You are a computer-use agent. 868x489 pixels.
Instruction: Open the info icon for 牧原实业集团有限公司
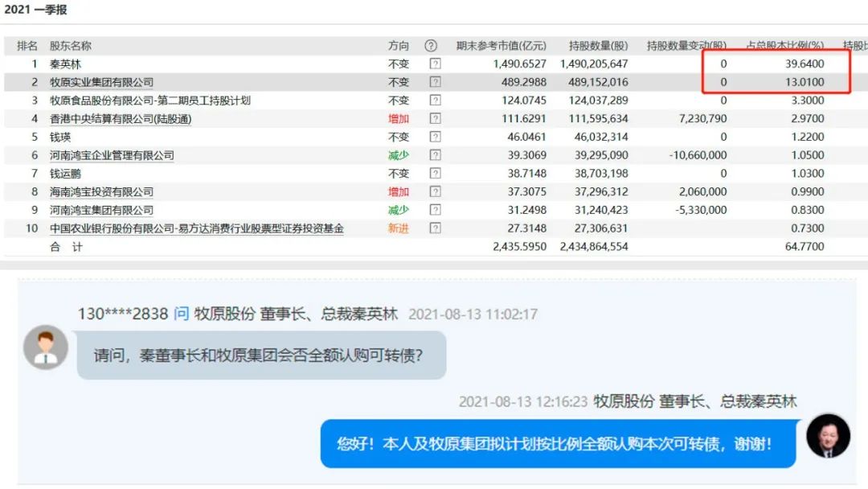pyautogui.click(x=435, y=82)
